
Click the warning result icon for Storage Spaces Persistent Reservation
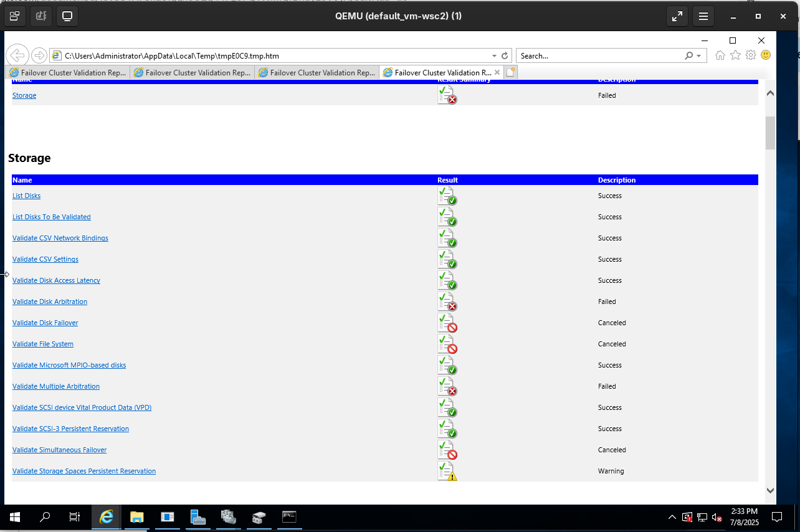point(447,471)
